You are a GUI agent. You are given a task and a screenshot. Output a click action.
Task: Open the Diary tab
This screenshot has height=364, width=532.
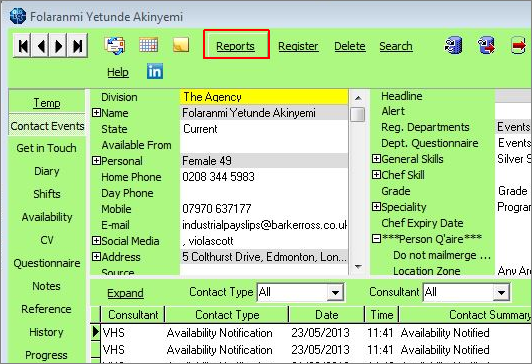pyautogui.click(x=47, y=171)
